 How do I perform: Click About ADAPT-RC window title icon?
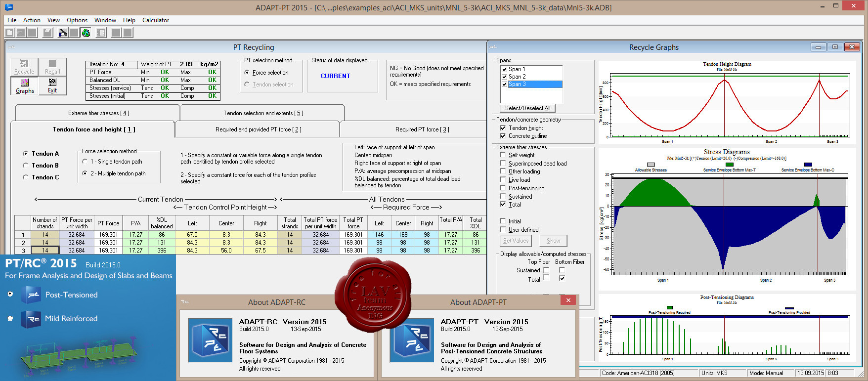pos(184,302)
